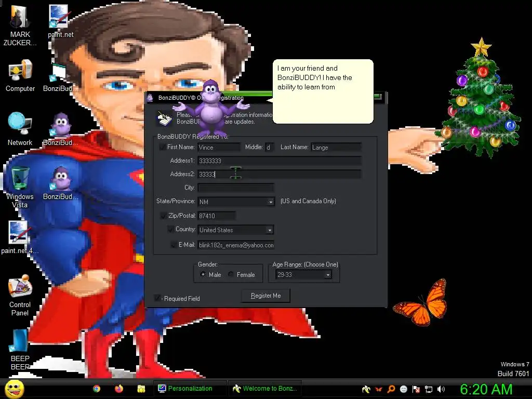Click the orange butterfly on the desktop
The height and width of the screenshot is (399, 532).
click(x=421, y=302)
